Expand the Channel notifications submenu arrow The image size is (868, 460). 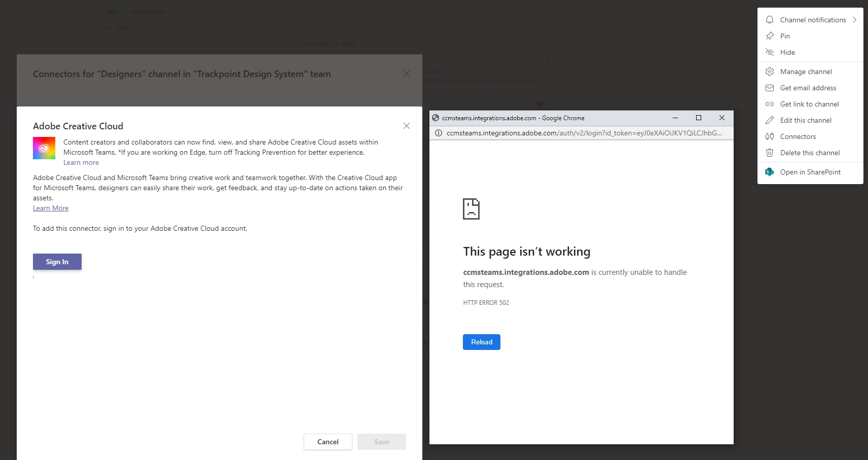[854, 20]
